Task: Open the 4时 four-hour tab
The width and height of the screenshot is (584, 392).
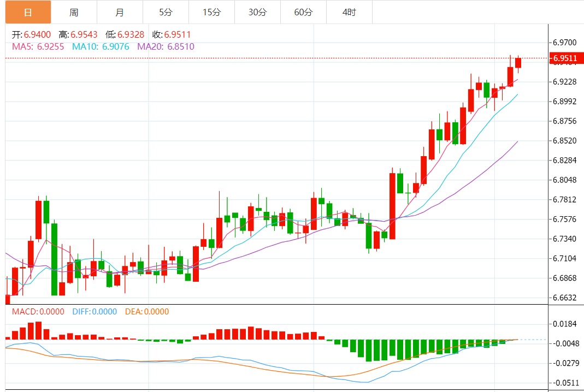Action: click(349, 13)
